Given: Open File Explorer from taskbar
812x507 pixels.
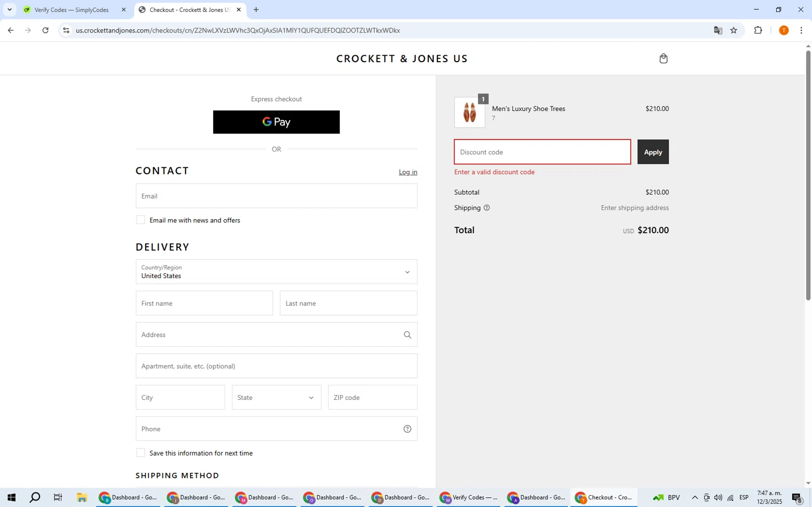Looking at the screenshot, I should click(82, 497).
